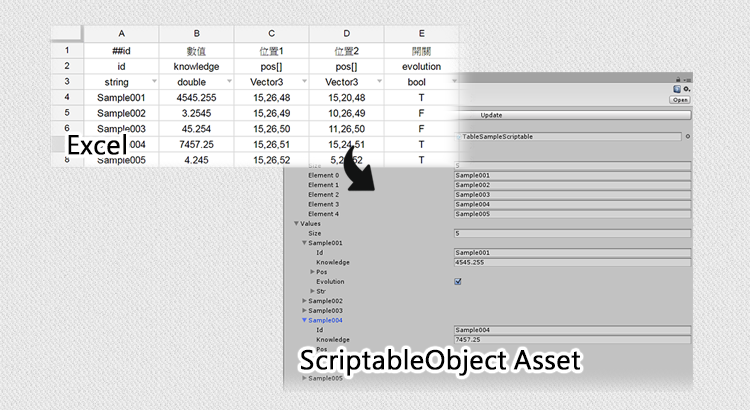750x410 pixels.
Task: Click the Id field under Sample001
Action: pyautogui.click(x=573, y=253)
